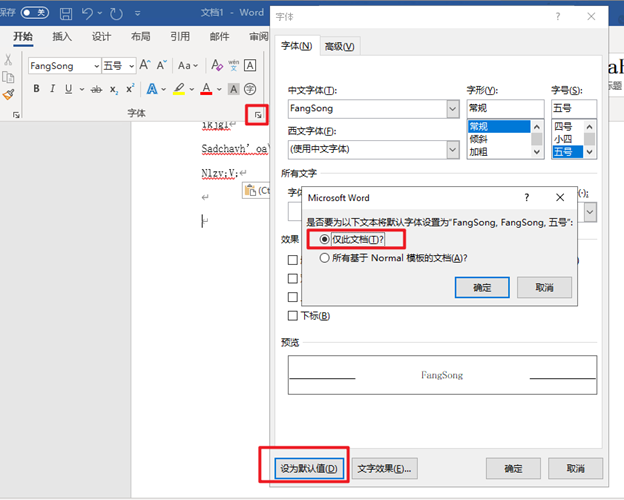
Task: Click the font style list scroll down arrow
Action: coord(537,152)
